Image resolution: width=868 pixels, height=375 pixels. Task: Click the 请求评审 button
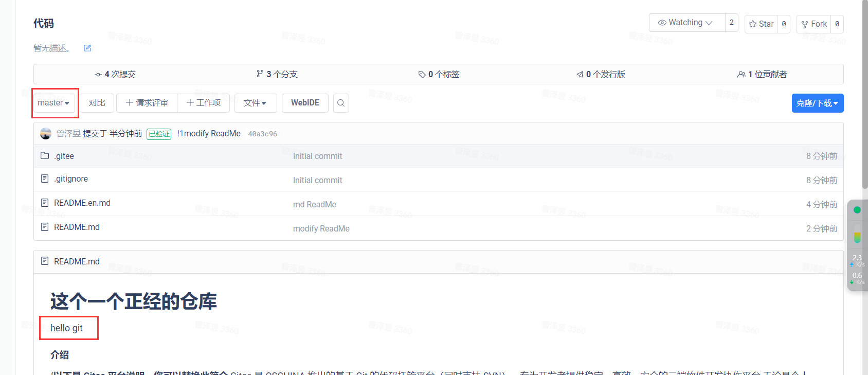[147, 103]
